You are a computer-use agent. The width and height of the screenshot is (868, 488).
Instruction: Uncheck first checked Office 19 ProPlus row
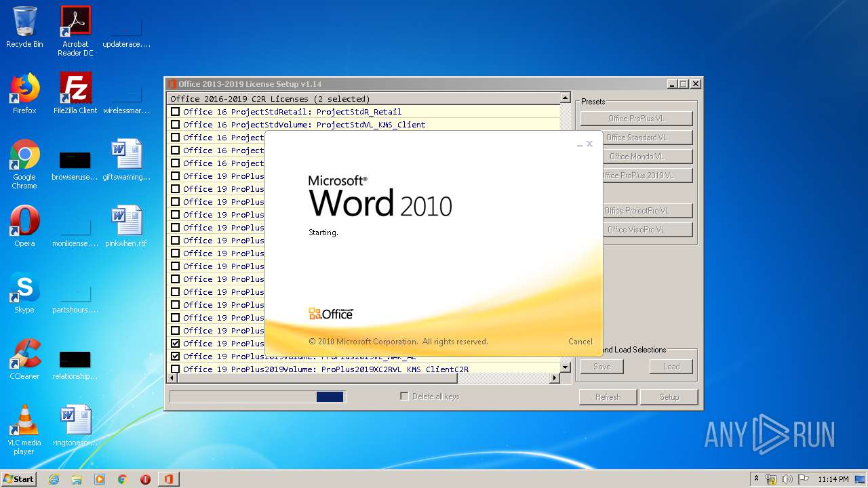176,344
